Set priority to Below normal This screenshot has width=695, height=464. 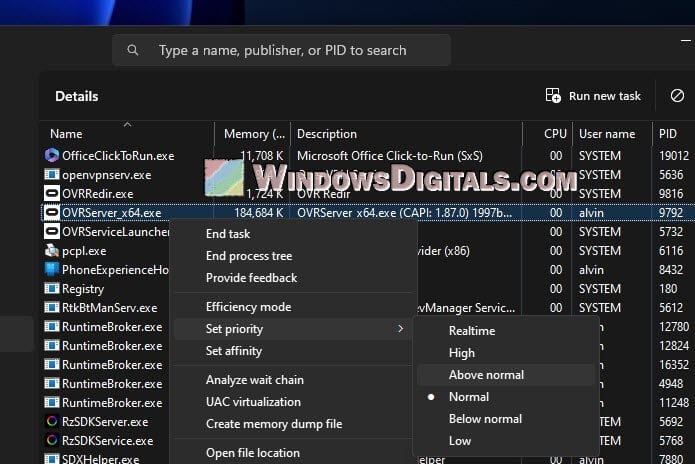click(485, 419)
